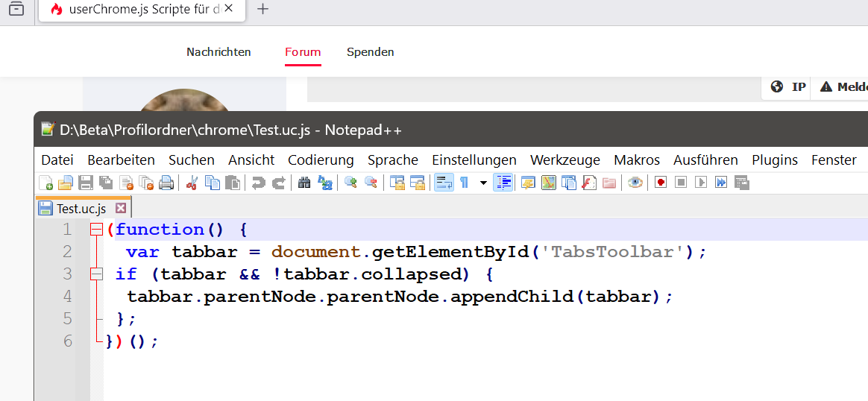
Task: Toggle the monitoring eye icon
Action: coord(635,183)
